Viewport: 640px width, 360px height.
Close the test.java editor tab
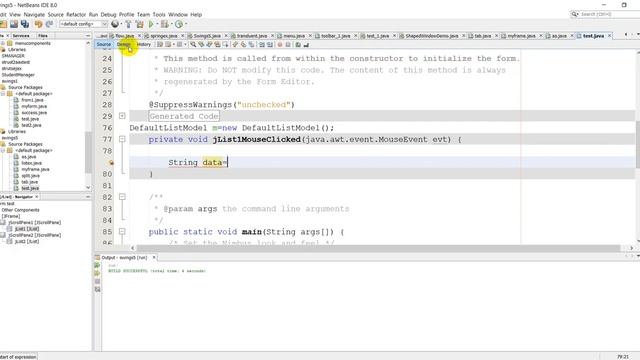click(x=609, y=36)
